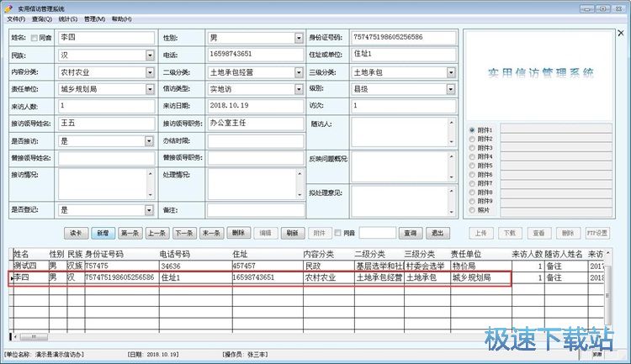Select the 附件4 radio button

click(x=472, y=157)
